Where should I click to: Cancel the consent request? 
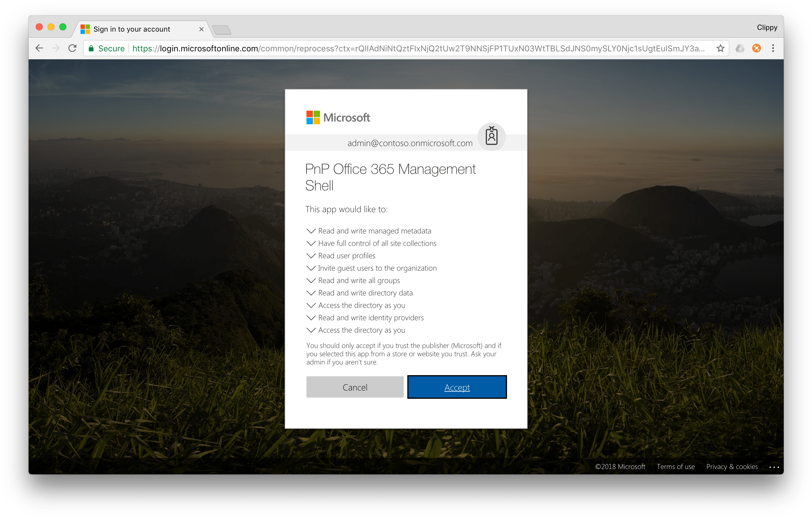coord(355,387)
